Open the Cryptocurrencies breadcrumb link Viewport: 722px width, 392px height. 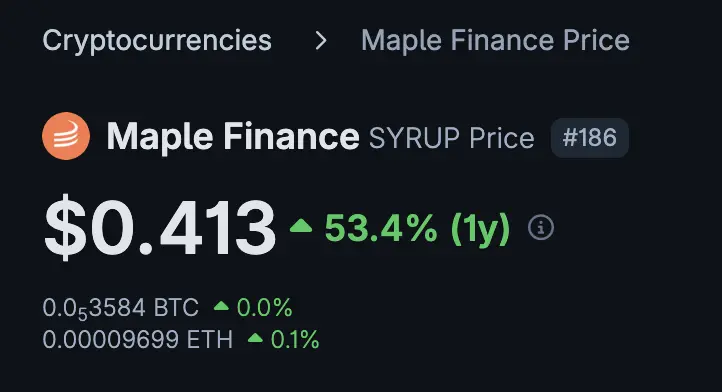(157, 41)
